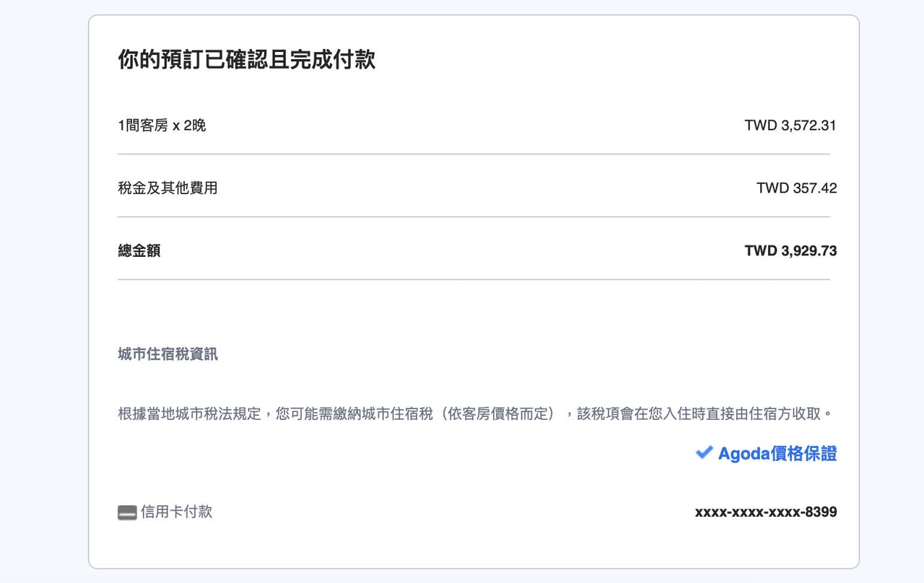Click the blue checkmark icon beside Agoda價格保證

[705, 452]
